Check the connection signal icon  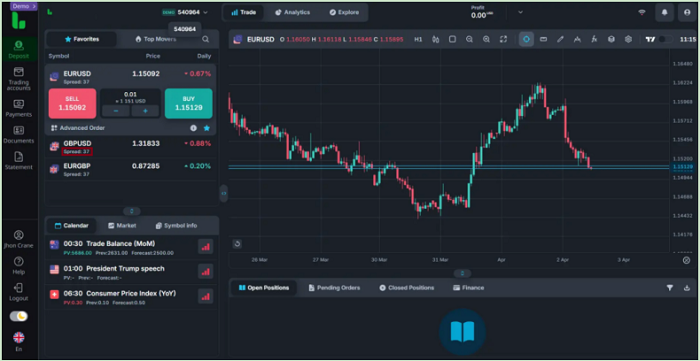(642, 12)
